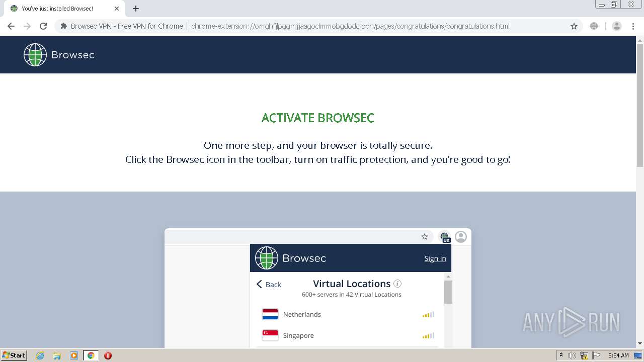Image resolution: width=644 pixels, height=362 pixels.
Task: Click the extension puzzle icon in address bar
Action: pos(64,26)
